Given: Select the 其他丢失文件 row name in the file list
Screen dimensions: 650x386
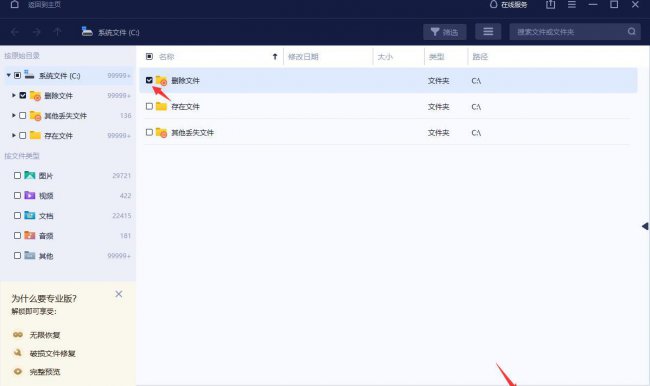Looking at the screenshot, I should [x=192, y=133].
